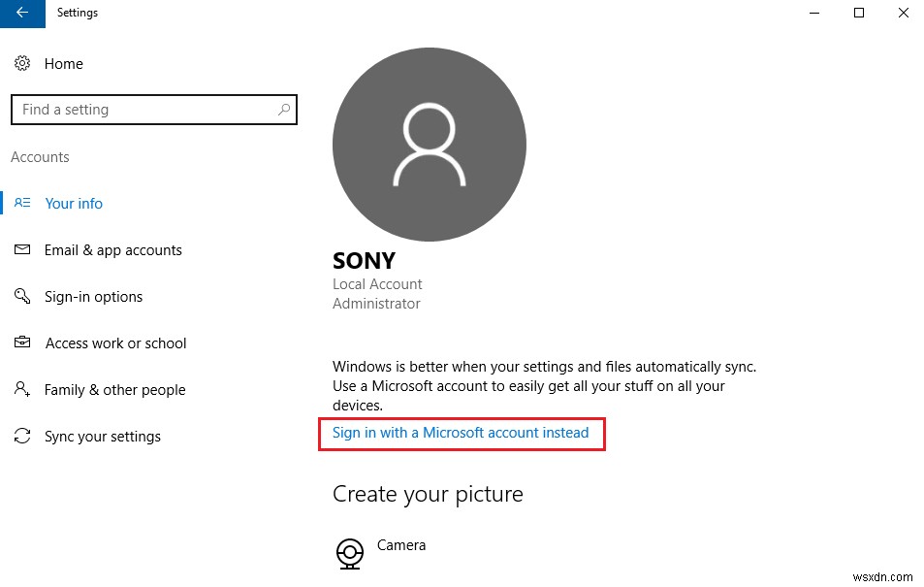924x587 pixels.
Task: Click the Email & app accounts envelope icon
Action: tap(22, 249)
